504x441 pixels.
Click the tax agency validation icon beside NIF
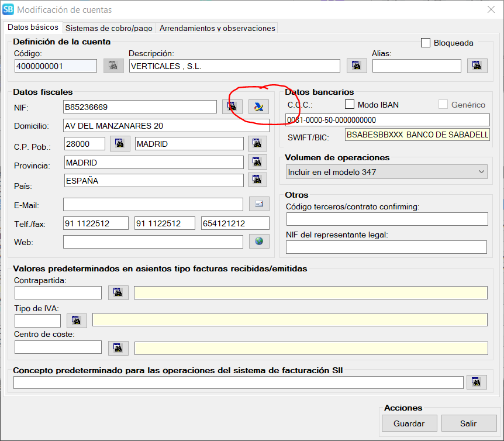[x=258, y=107]
